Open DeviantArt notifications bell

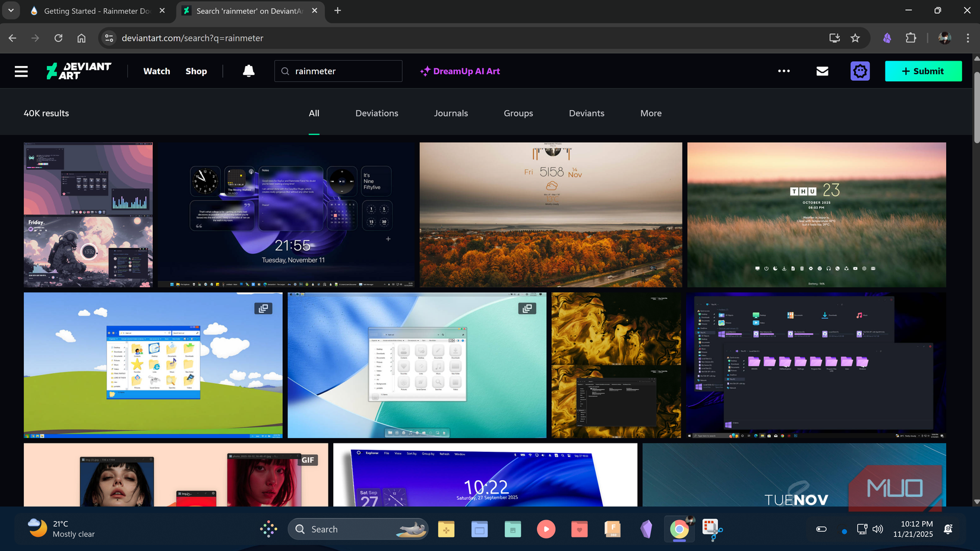coord(248,71)
